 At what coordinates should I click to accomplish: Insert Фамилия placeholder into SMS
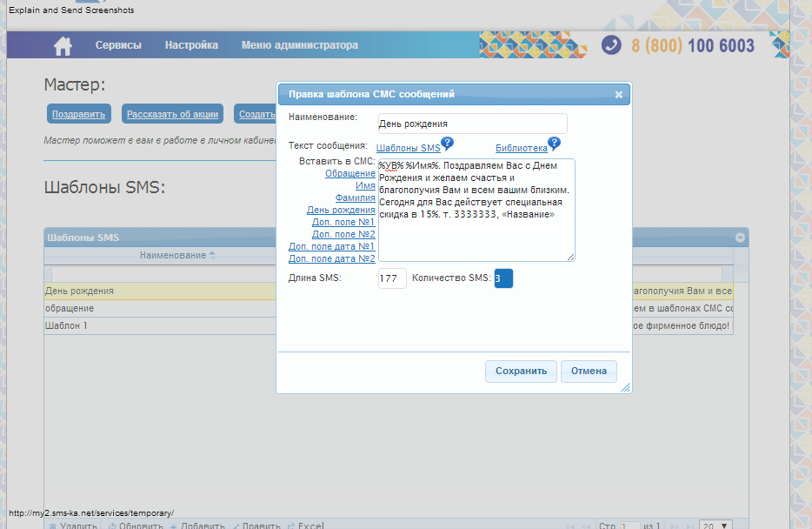[x=355, y=198]
